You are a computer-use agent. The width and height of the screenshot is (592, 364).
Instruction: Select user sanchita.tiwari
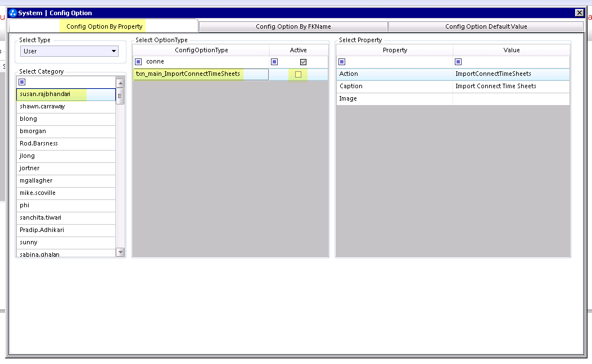[66, 217]
